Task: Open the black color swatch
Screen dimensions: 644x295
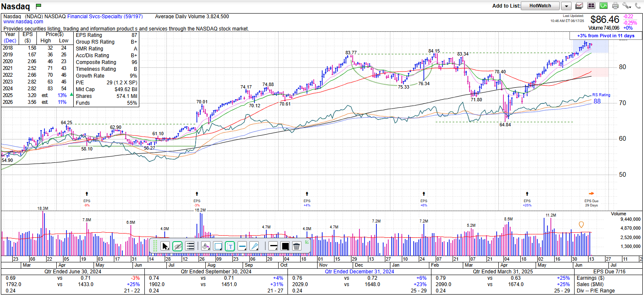Action: pyautogui.click(x=285, y=246)
